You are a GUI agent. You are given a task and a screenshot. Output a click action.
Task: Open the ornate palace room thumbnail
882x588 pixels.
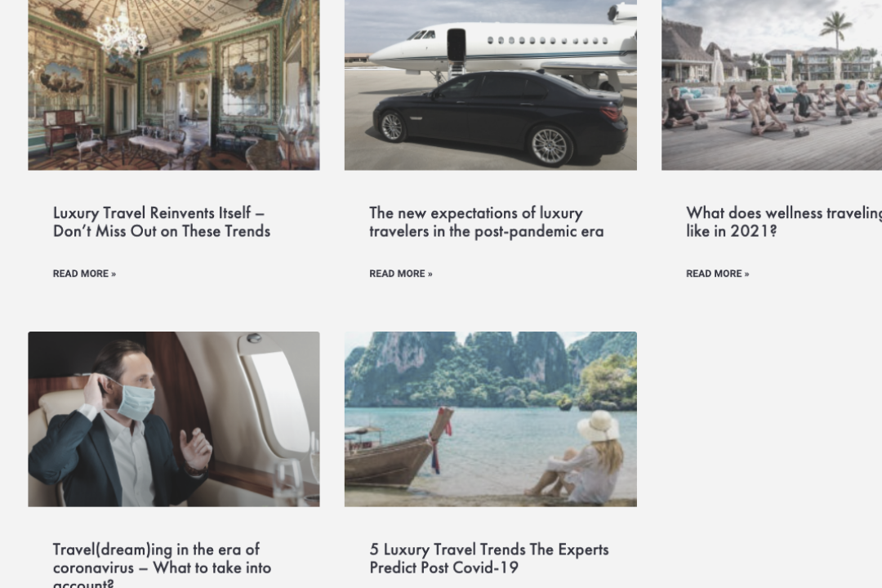point(174,85)
